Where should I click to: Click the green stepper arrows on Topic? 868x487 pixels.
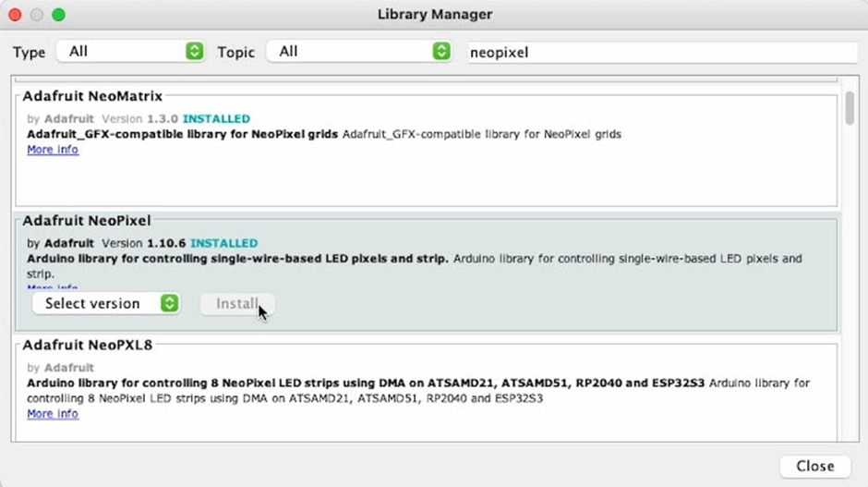tap(441, 52)
